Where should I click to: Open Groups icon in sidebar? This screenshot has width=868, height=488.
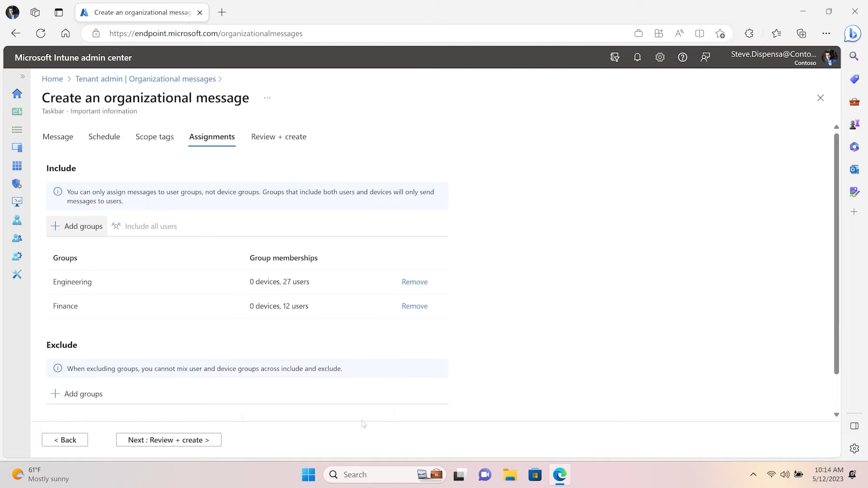click(x=17, y=238)
